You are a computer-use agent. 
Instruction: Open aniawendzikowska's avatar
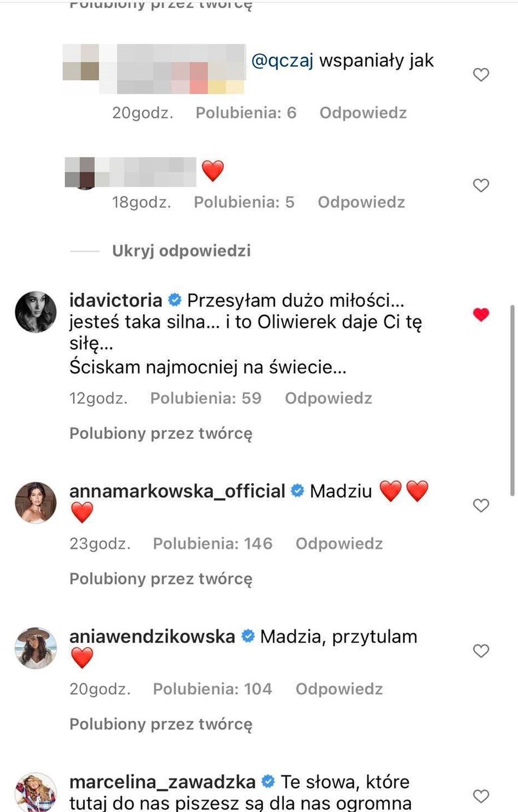point(36,648)
